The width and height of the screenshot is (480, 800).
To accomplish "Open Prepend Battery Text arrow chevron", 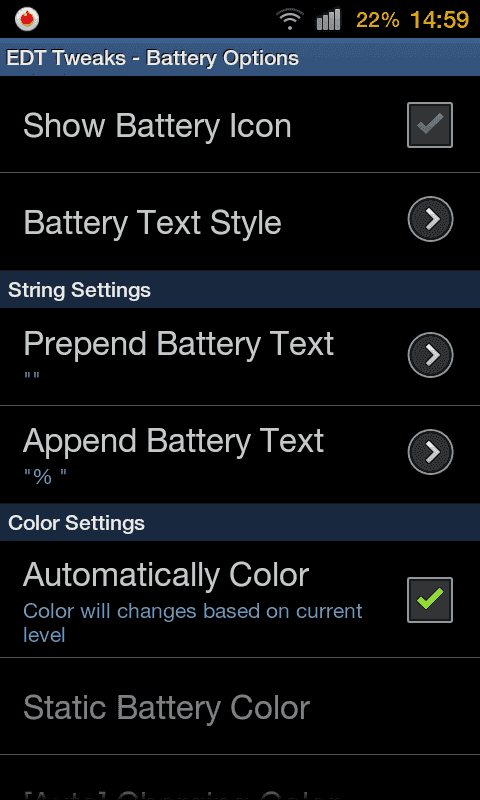I will coord(431,355).
